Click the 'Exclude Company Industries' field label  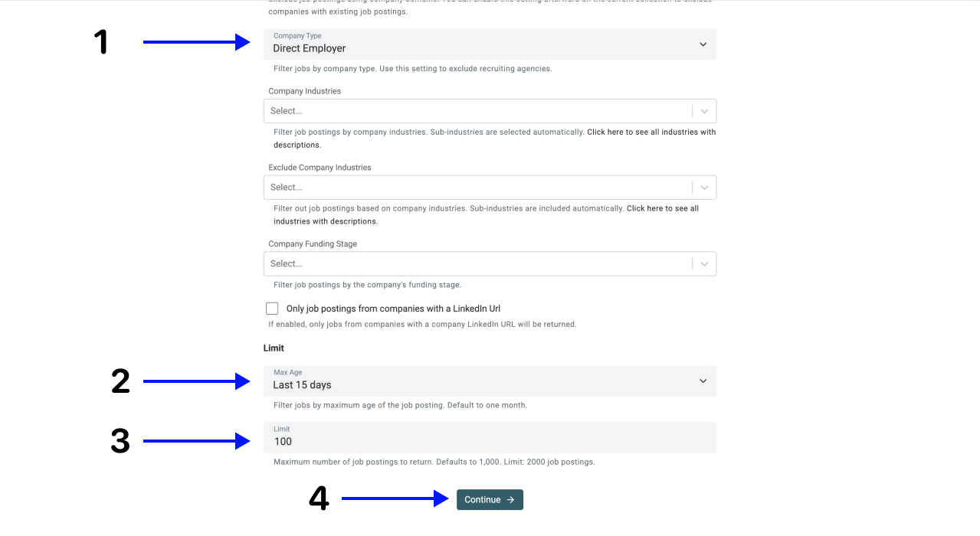coord(320,168)
